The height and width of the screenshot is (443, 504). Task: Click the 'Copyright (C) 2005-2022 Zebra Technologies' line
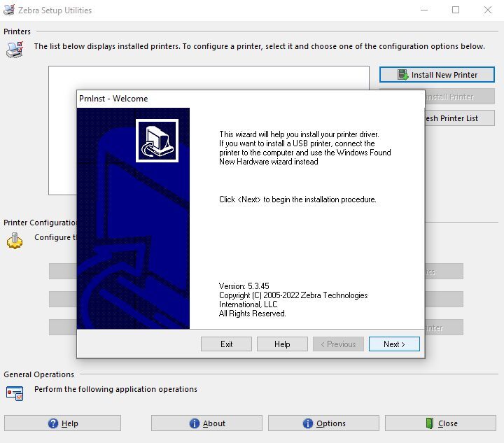point(293,295)
